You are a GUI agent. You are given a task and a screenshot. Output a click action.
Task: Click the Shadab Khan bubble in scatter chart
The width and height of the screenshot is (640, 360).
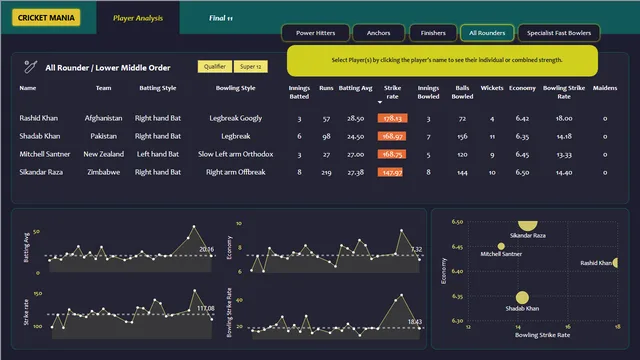pos(522,298)
